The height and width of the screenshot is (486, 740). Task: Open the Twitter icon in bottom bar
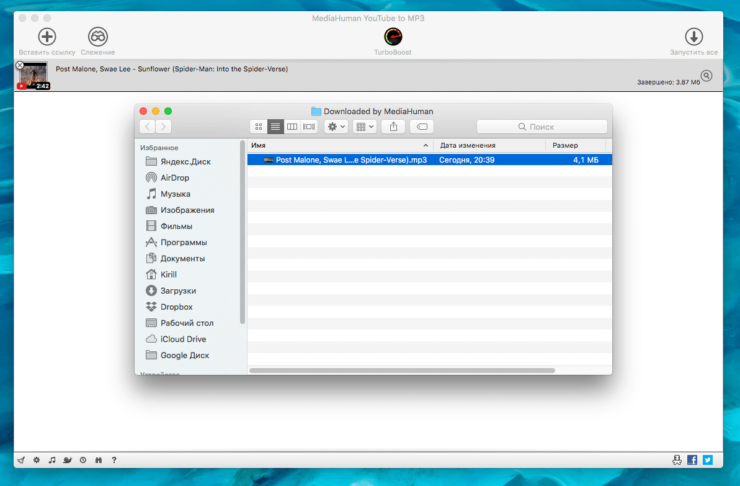(707, 460)
